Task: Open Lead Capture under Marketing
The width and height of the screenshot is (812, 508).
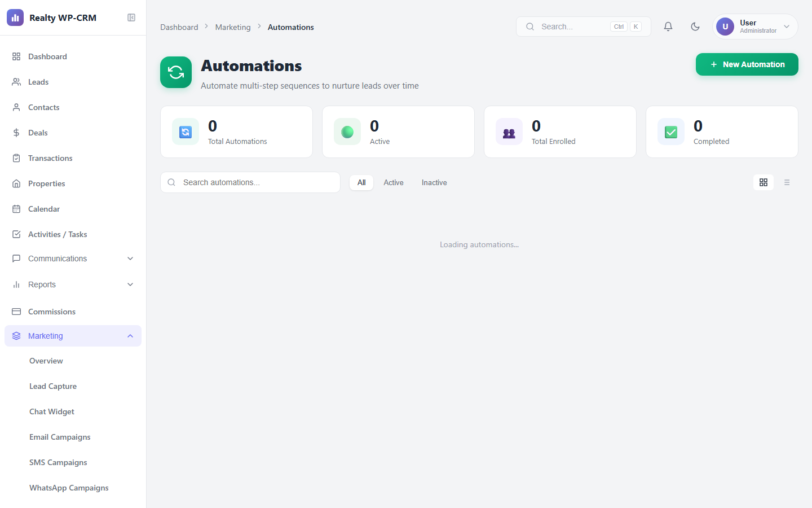Action: (53, 386)
